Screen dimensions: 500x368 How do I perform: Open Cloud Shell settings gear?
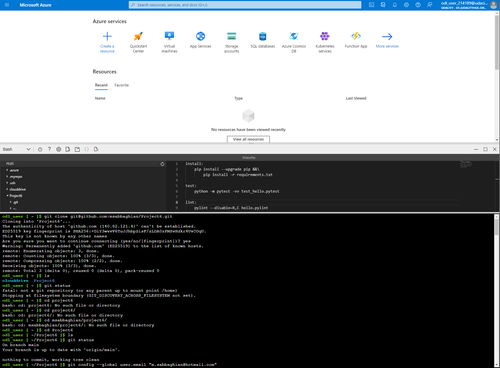point(59,149)
